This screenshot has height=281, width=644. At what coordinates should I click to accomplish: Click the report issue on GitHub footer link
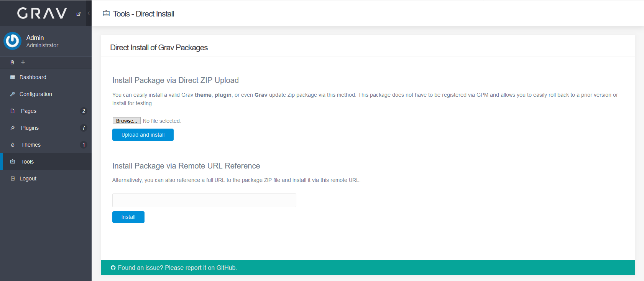click(177, 268)
